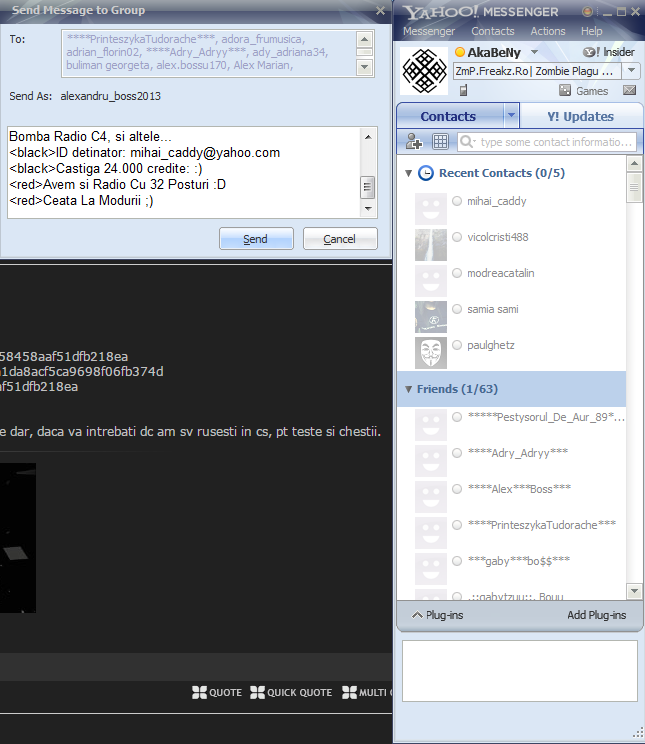The image size is (645, 744).
Task: Open Games icon in Yahoo Messenger
Action: pyautogui.click(x=584, y=91)
